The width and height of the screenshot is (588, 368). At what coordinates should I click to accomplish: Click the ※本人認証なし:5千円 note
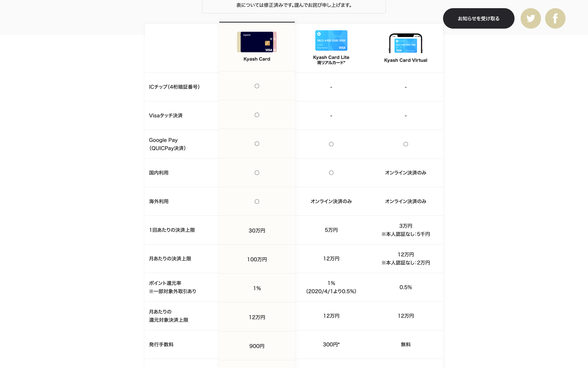405,234
